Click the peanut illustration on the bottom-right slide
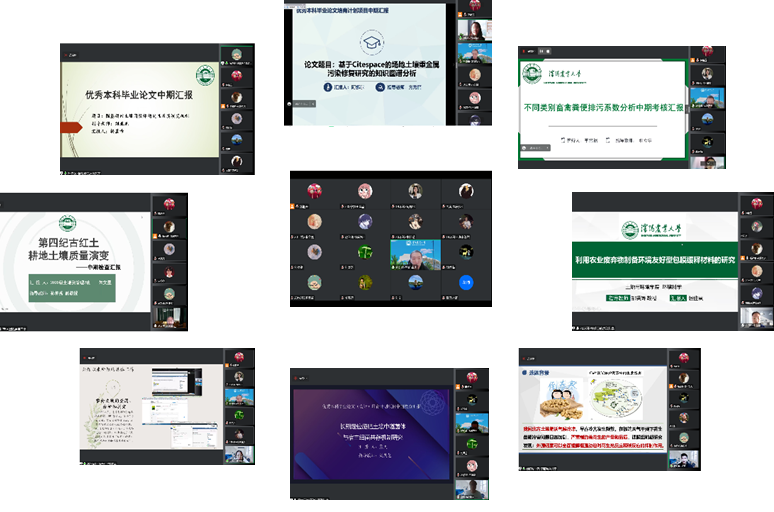 [561, 407]
